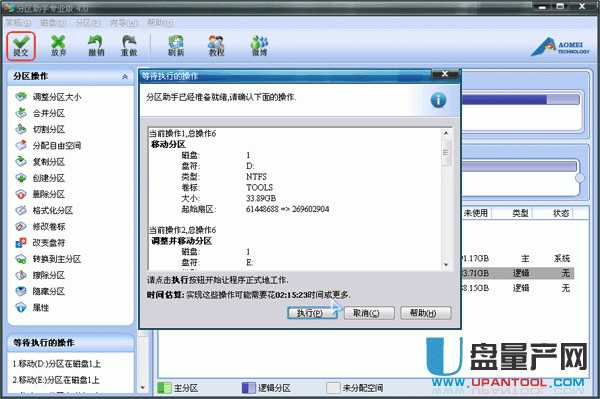Click the upper disk usage bar

(x=520, y=100)
